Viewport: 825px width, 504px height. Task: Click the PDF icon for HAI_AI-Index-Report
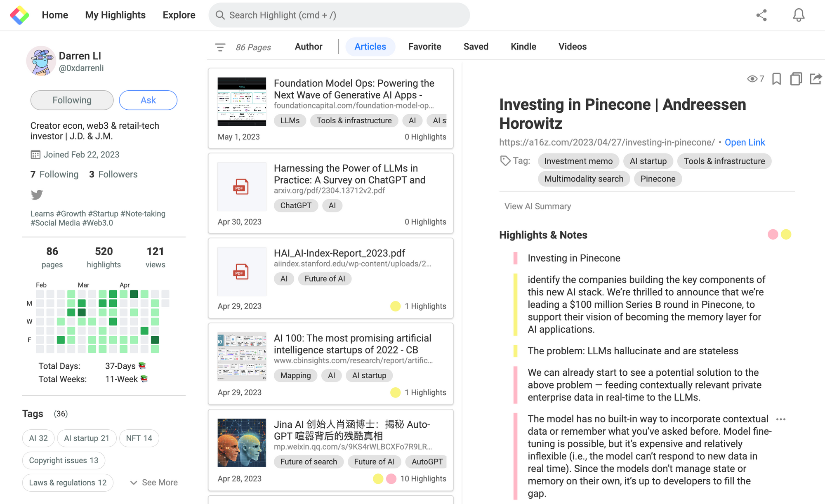pos(242,271)
